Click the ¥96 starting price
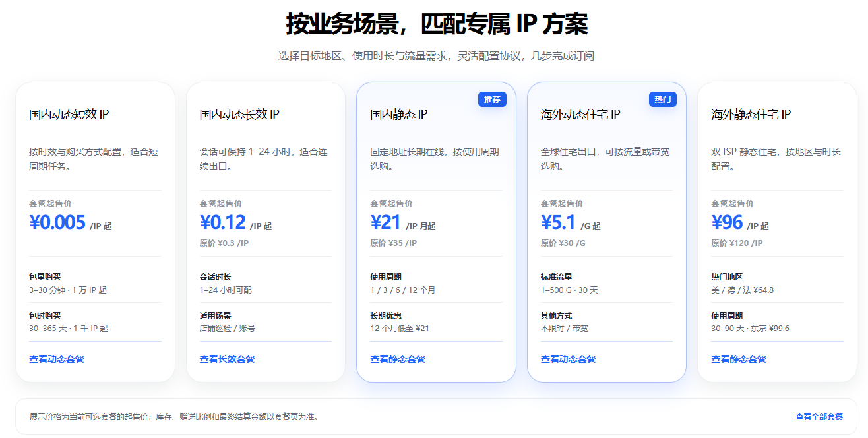868x438 pixels. [727, 222]
